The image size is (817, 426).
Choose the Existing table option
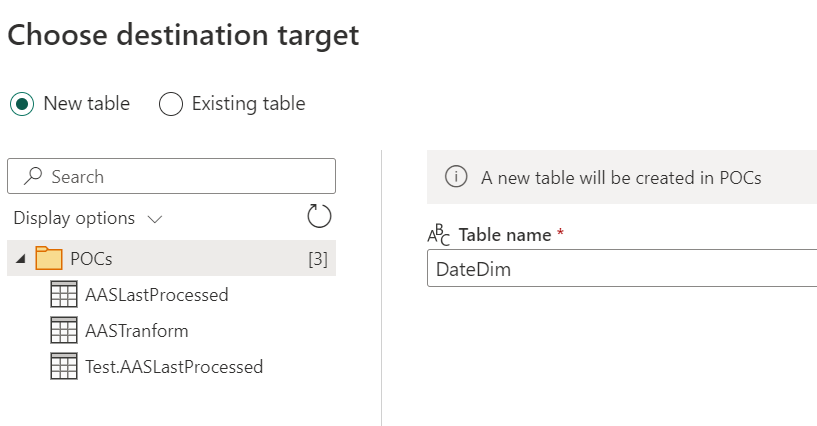tap(171, 104)
